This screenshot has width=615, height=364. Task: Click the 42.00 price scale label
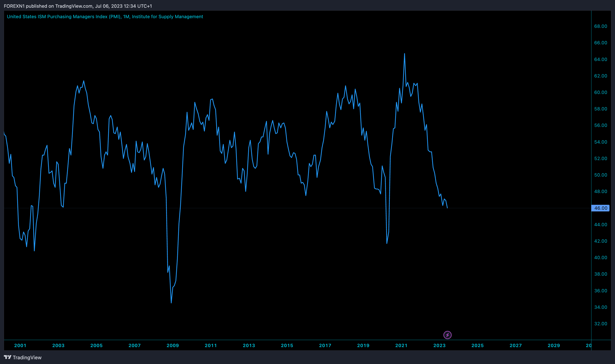[600, 241]
